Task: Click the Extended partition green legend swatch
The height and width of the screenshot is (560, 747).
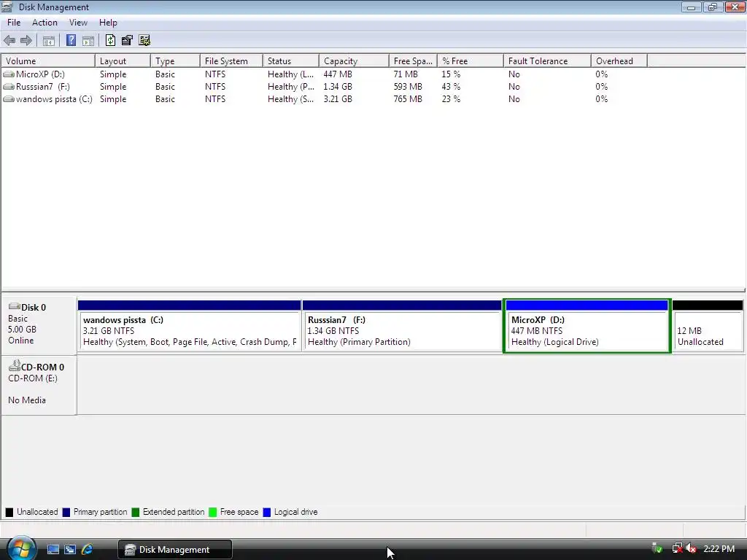Action: [135, 513]
